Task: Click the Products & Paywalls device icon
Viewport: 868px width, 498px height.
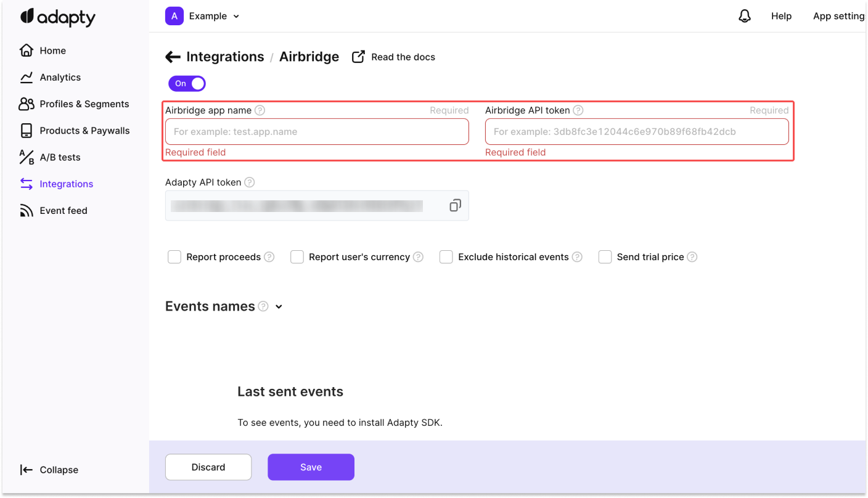Action: click(x=26, y=131)
